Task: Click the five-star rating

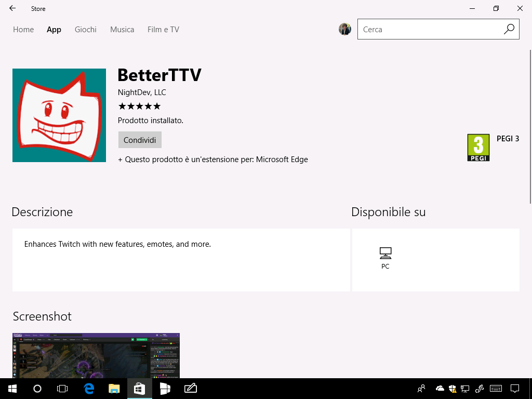Action: coord(139,106)
